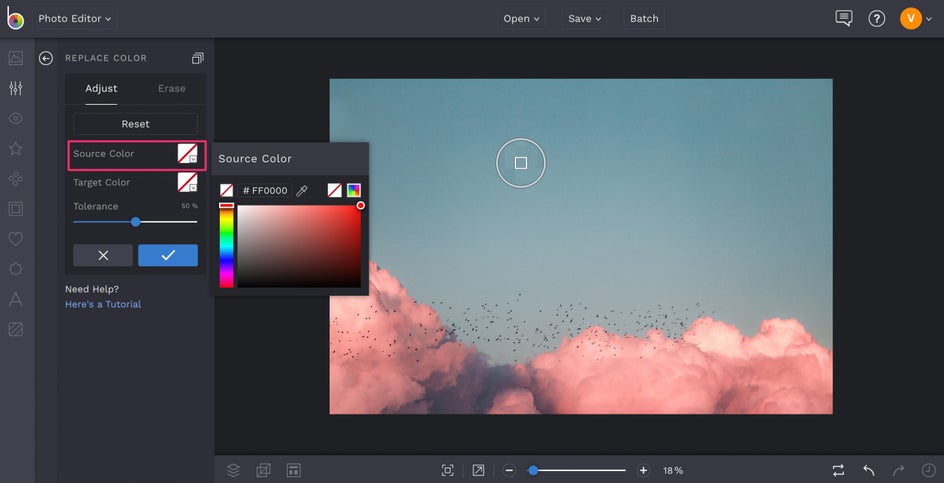Expand the Open dropdown menu
Viewport: 944px width, 483px height.
[522, 18]
